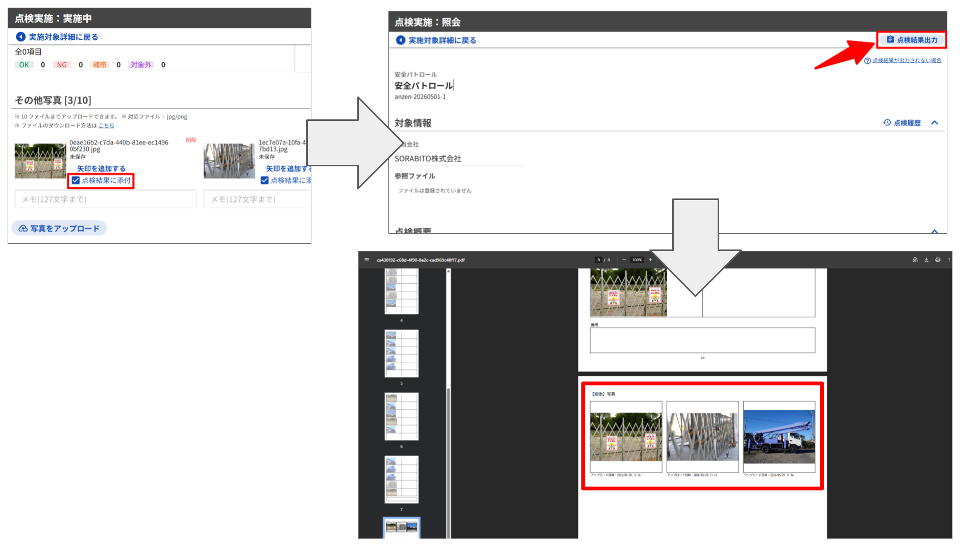Click the back arrow in 点検実施:照会 panel
This screenshot has width=980, height=551.
[x=401, y=40]
